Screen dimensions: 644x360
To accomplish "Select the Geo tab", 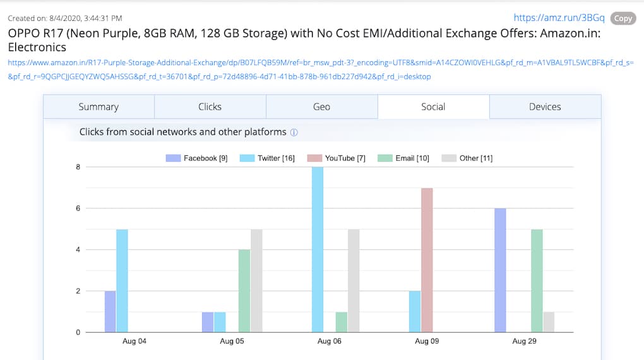I will pos(321,107).
